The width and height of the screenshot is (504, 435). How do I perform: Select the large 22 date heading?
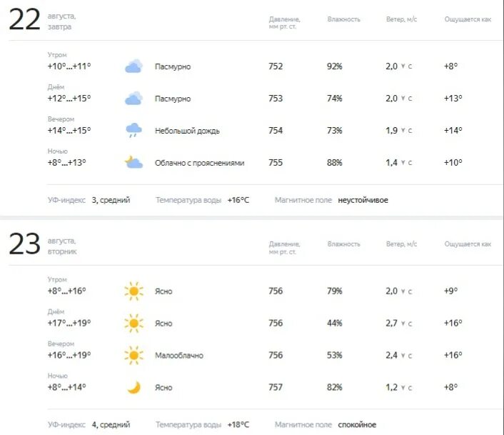[24, 20]
